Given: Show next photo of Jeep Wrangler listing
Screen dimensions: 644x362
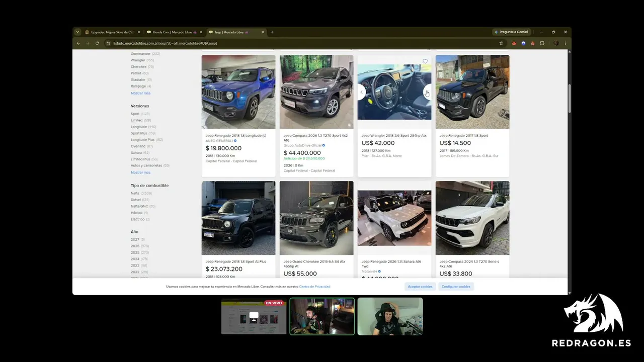Looking at the screenshot, I should coord(427,92).
